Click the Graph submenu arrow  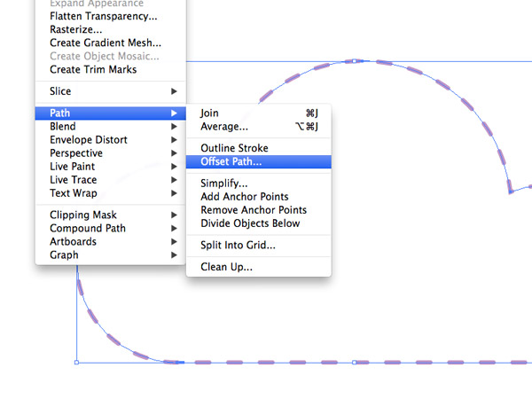(x=174, y=254)
